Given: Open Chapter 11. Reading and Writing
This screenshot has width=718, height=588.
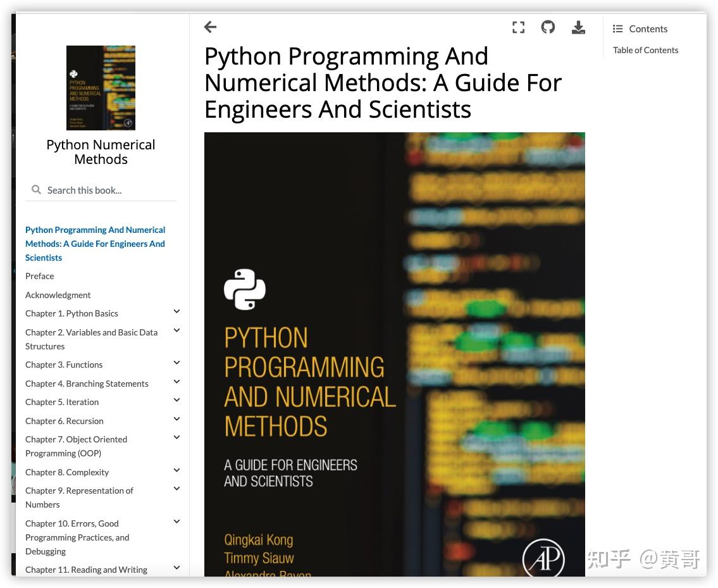Looking at the screenshot, I should click(x=87, y=570).
